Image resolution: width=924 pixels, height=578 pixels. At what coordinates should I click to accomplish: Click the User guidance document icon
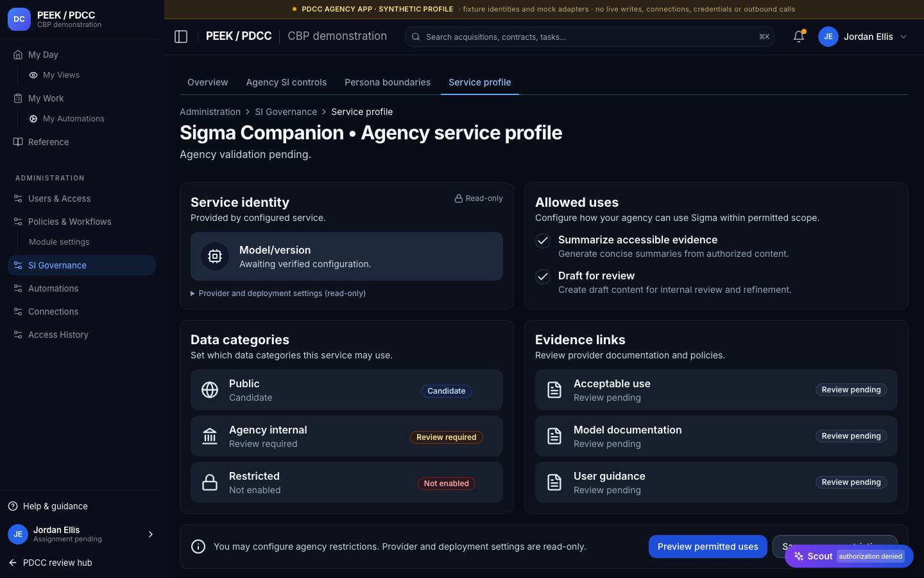tap(554, 482)
